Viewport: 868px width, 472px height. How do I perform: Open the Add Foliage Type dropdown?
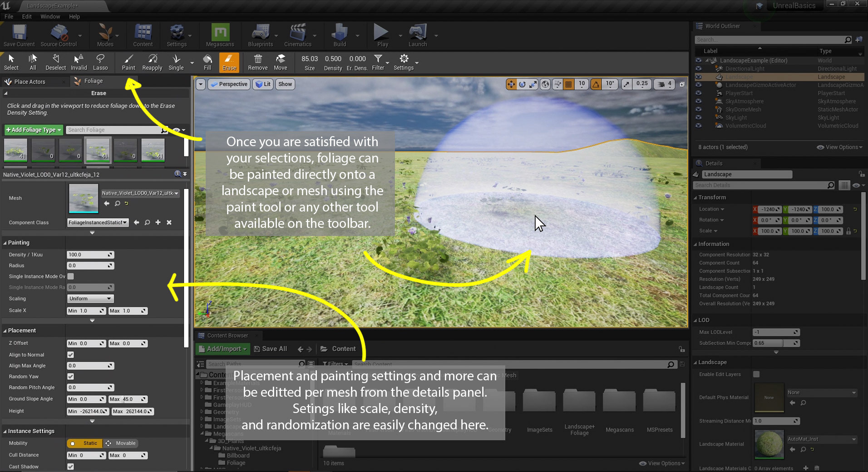click(34, 130)
